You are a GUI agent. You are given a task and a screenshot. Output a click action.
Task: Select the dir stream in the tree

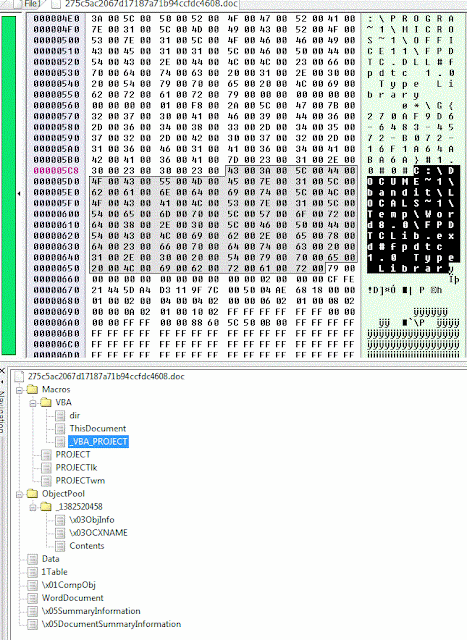(74, 416)
